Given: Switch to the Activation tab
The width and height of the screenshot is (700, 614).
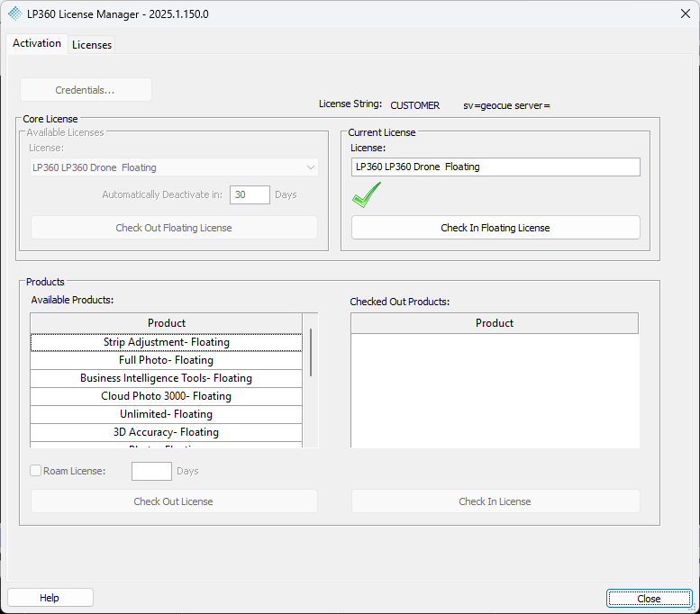Looking at the screenshot, I should (37, 43).
